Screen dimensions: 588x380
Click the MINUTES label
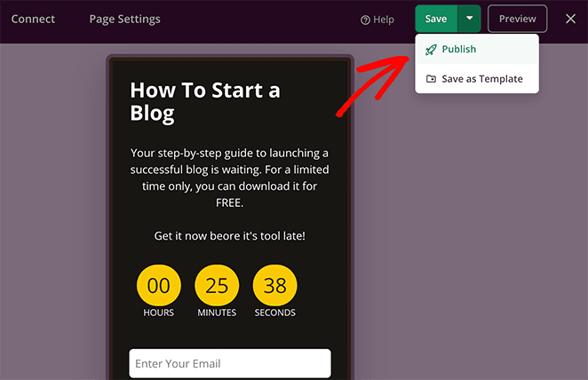(x=217, y=313)
